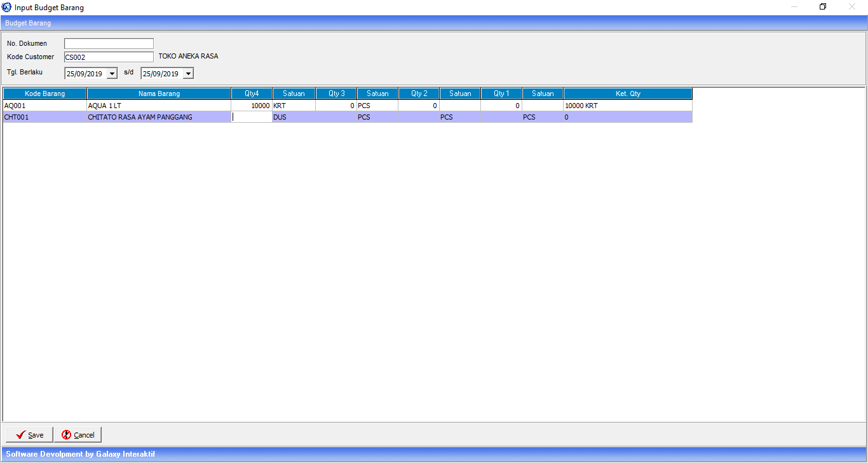This screenshot has height=463, width=868.
Task: Open the start date dropdown for Tgl. Berlaku
Action: (112, 74)
